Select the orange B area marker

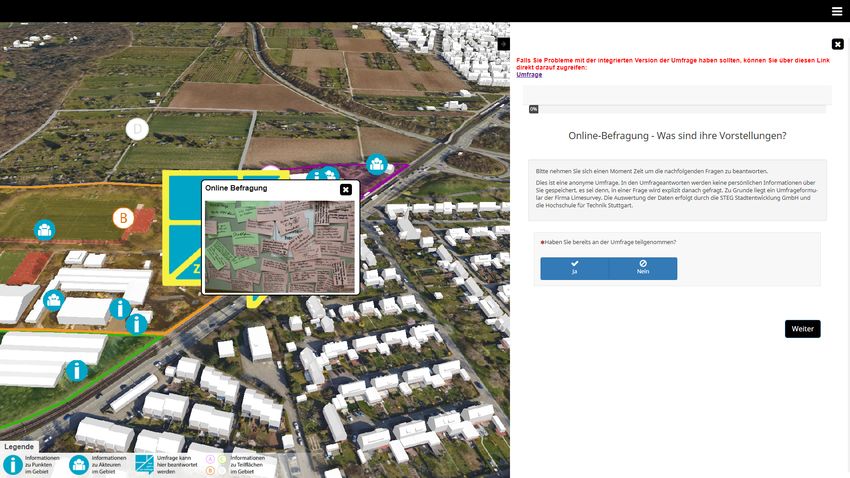[123, 218]
